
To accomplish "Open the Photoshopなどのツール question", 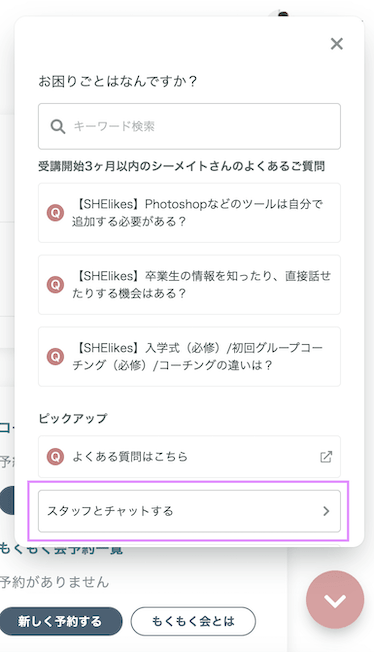I will click(189, 213).
